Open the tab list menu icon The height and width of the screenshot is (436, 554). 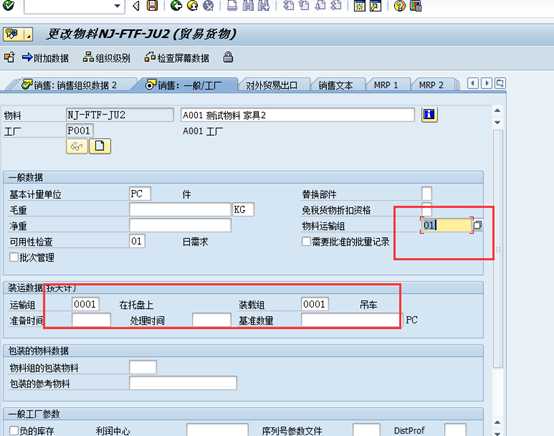500,83
